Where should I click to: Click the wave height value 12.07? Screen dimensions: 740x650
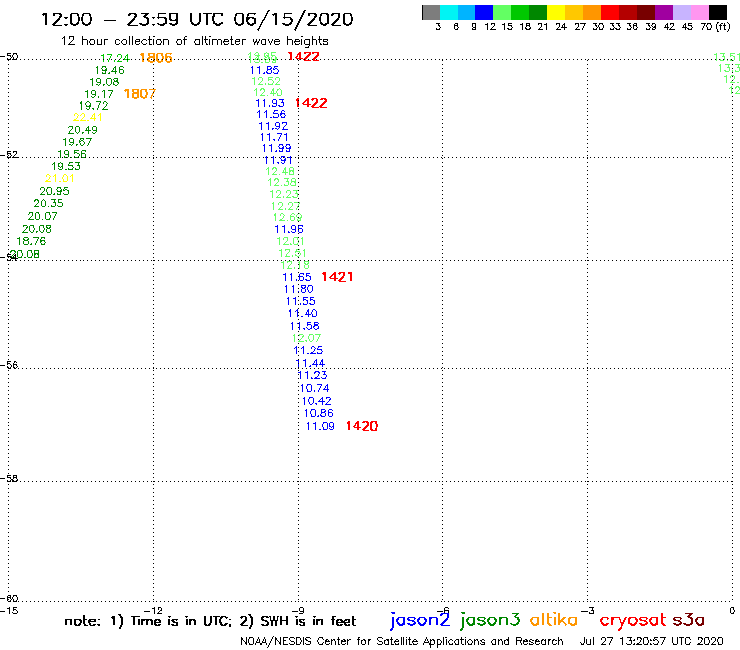[x=306, y=338]
